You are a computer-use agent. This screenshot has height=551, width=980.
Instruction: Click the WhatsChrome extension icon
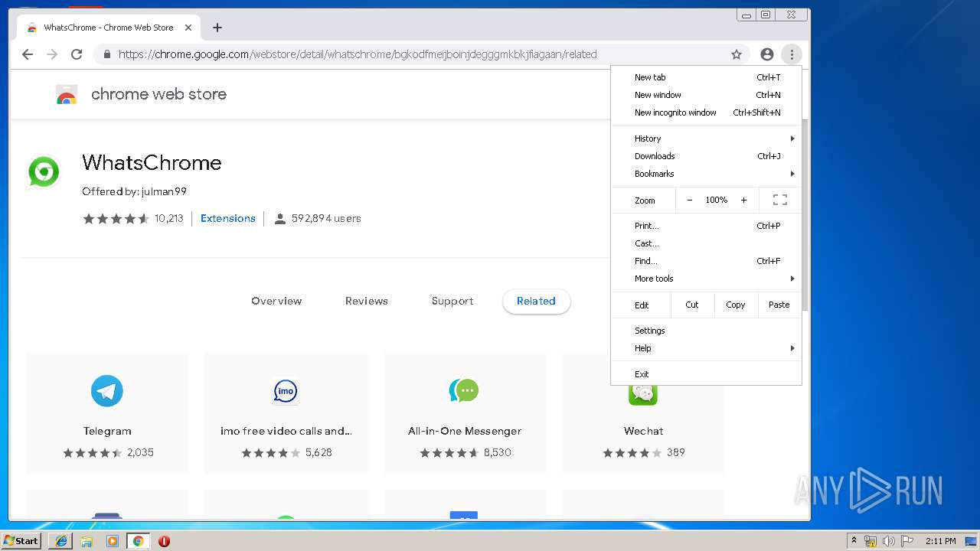(44, 171)
